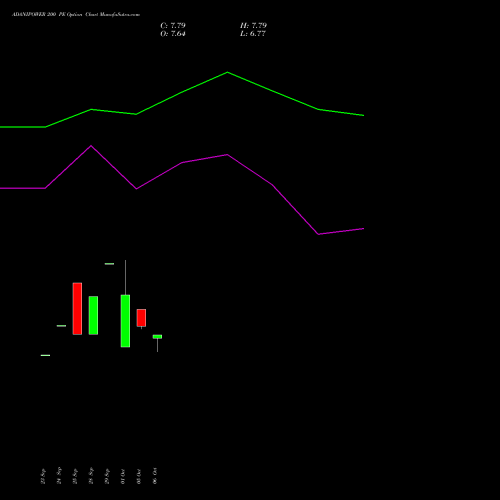500x500 pixels.
Task: Click the flat dash candle for 29 Sep
Action: [109, 264]
